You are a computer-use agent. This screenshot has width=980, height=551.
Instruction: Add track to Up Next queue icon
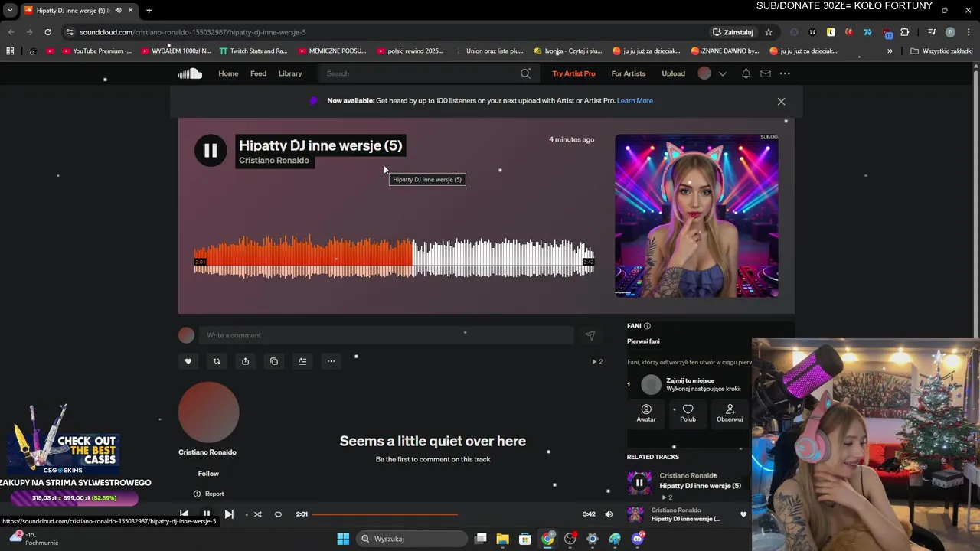(x=302, y=361)
